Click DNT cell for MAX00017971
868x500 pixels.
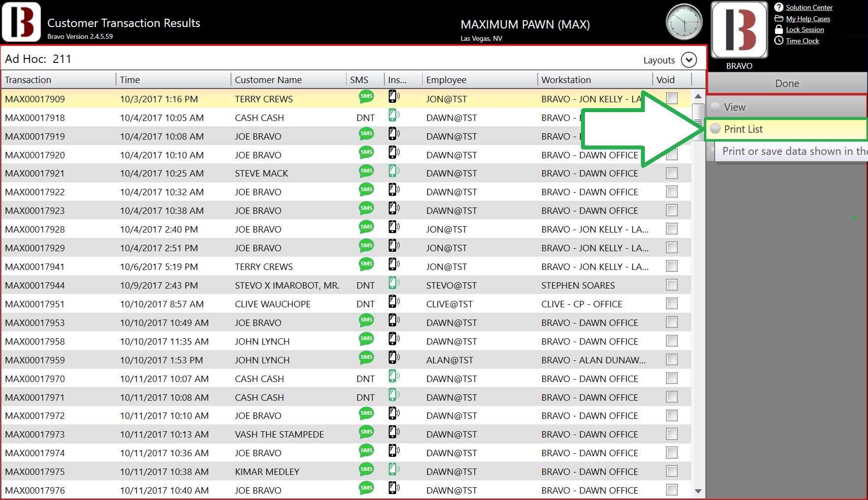(x=365, y=397)
